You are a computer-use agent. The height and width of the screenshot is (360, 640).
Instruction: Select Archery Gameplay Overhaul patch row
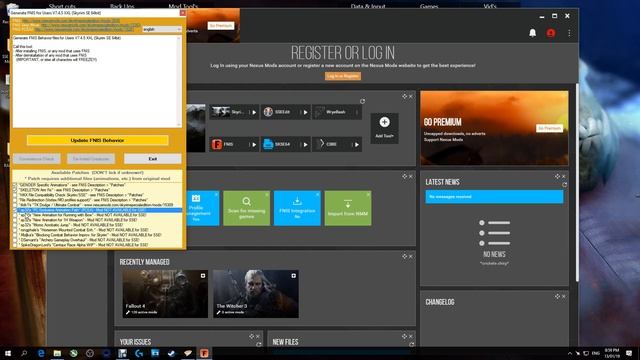tap(98, 240)
